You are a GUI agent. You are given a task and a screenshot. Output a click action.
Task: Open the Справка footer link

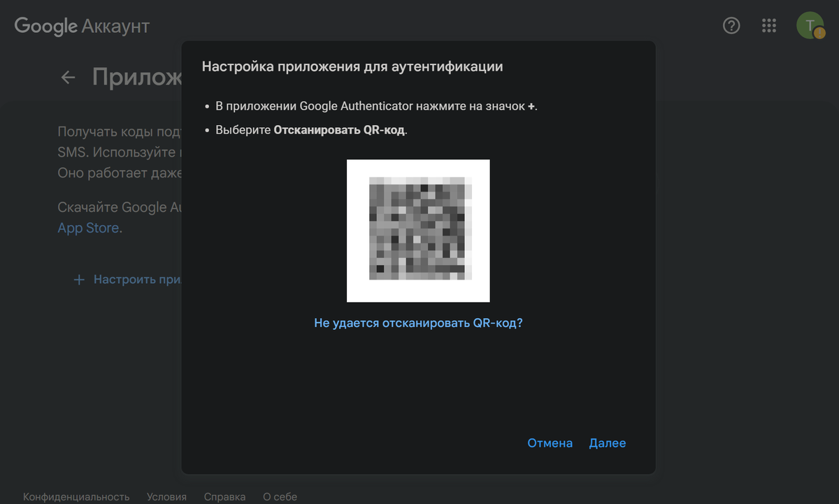(224, 496)
